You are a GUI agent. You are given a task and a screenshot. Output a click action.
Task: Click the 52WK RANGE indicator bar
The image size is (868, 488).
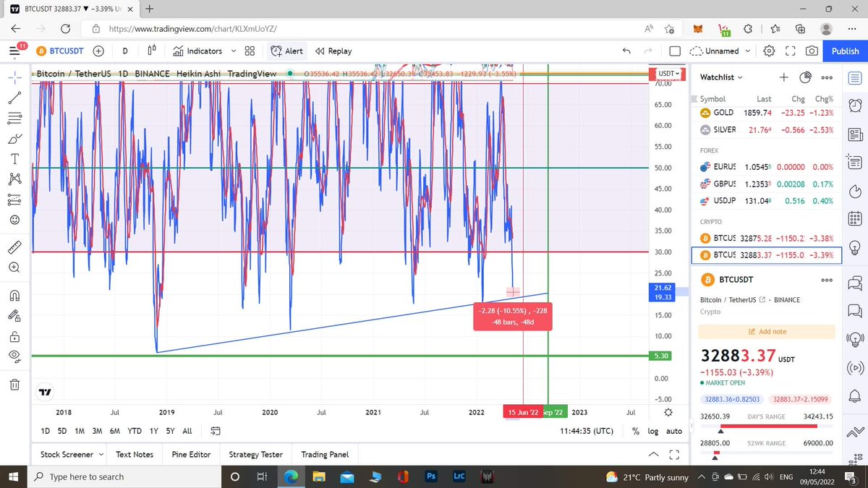[766, 454]
